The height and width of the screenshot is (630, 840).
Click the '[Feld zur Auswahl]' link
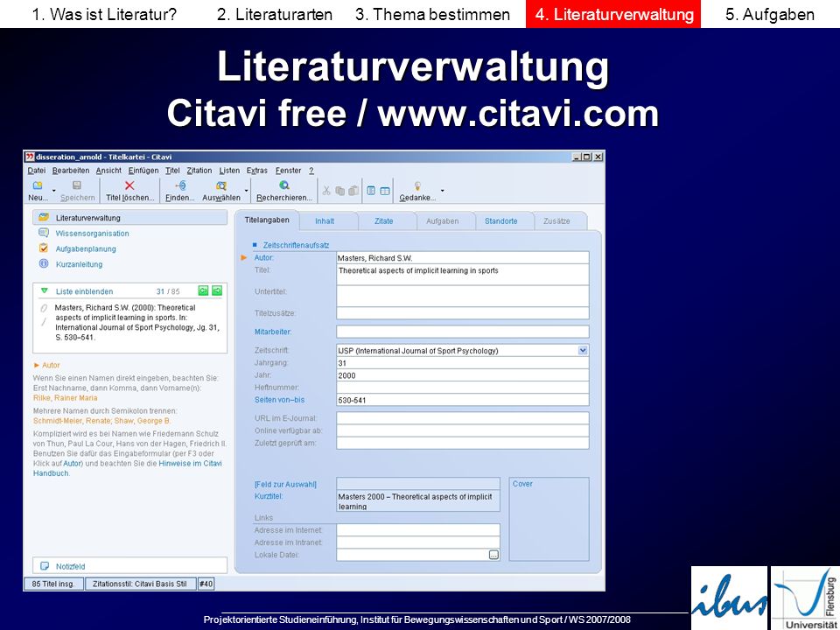pyautogui.click(x=285, y=484)
